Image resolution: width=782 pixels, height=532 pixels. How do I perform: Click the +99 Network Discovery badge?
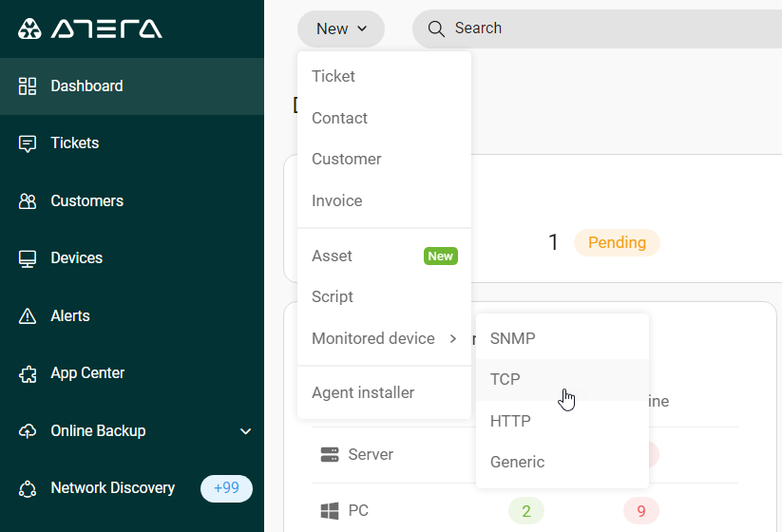pyautogui.click(x=226, y=488)
